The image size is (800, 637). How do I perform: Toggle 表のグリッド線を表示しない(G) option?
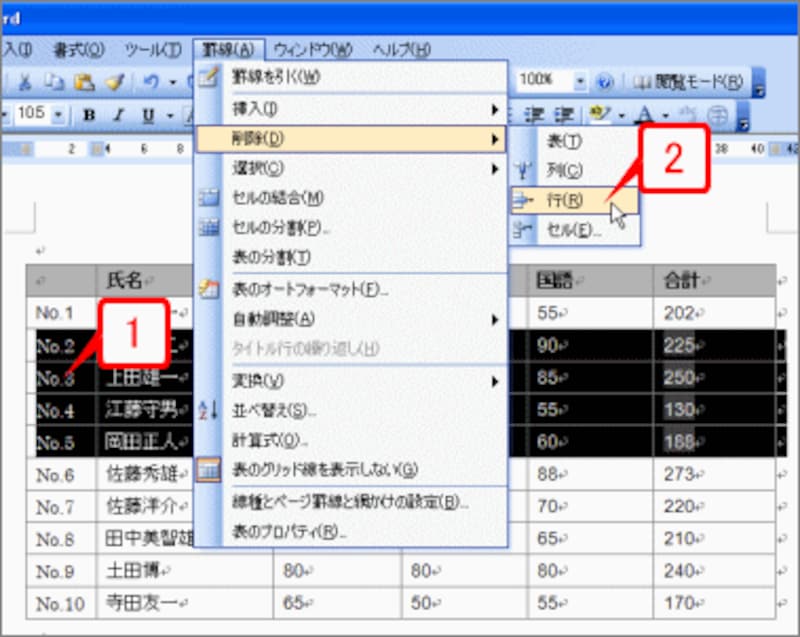[351, 470]
